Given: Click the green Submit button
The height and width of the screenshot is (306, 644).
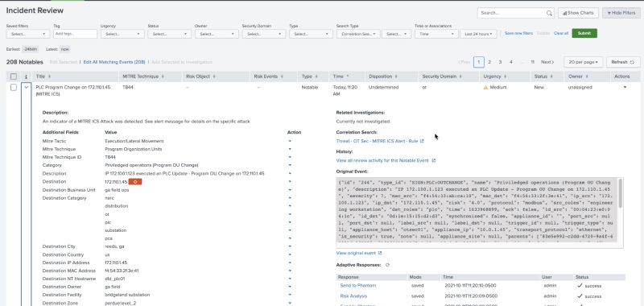Looking at the screenshot, I should (584, 33).
